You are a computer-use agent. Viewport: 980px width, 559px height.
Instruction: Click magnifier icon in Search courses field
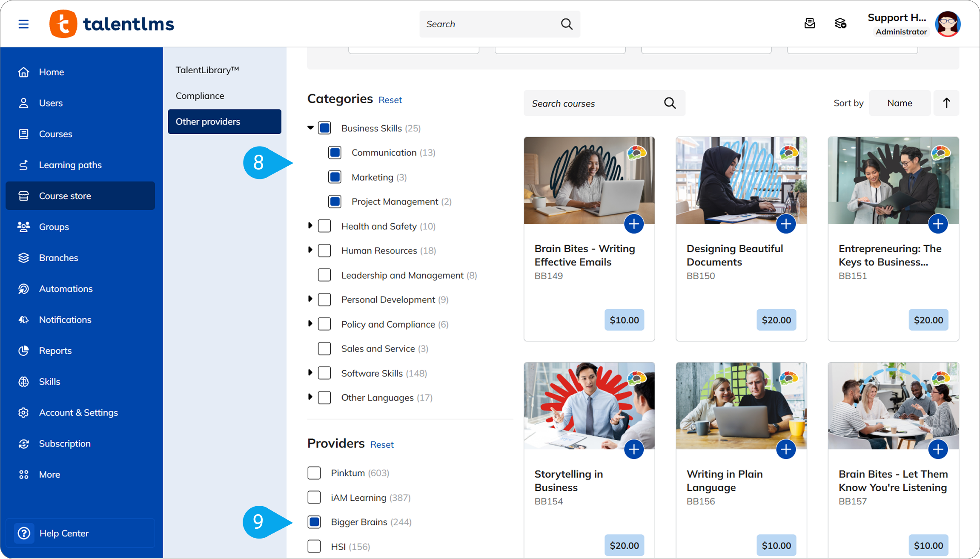click(x=670, y=103)
